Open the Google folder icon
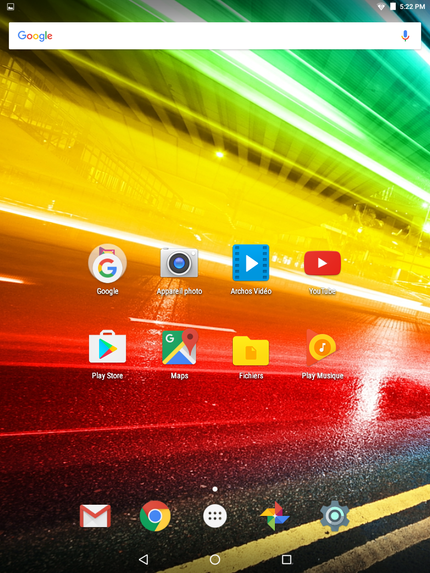 click(107, 263)
